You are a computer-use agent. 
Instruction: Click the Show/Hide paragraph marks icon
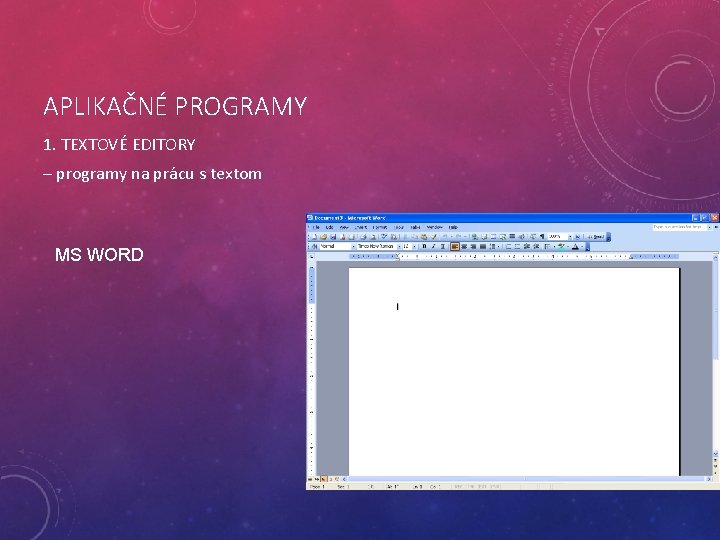pyautogui.click(x=542, y=237)
